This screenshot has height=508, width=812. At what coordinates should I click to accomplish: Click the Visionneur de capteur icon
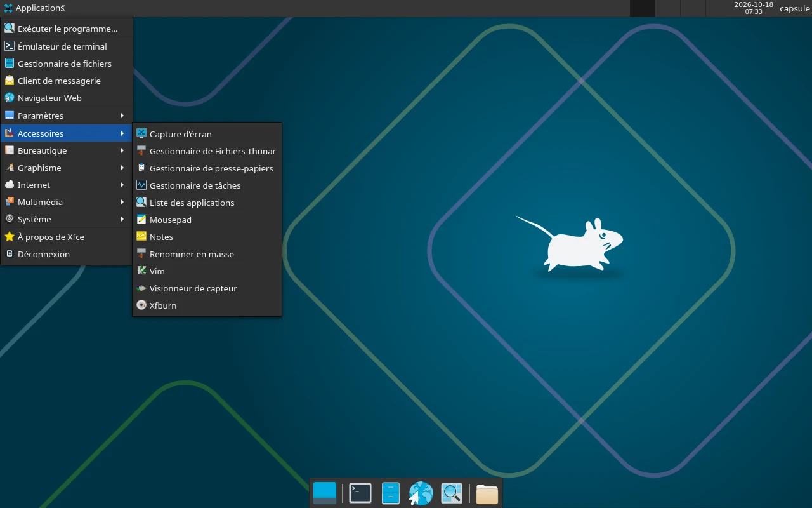coord(141,288)
